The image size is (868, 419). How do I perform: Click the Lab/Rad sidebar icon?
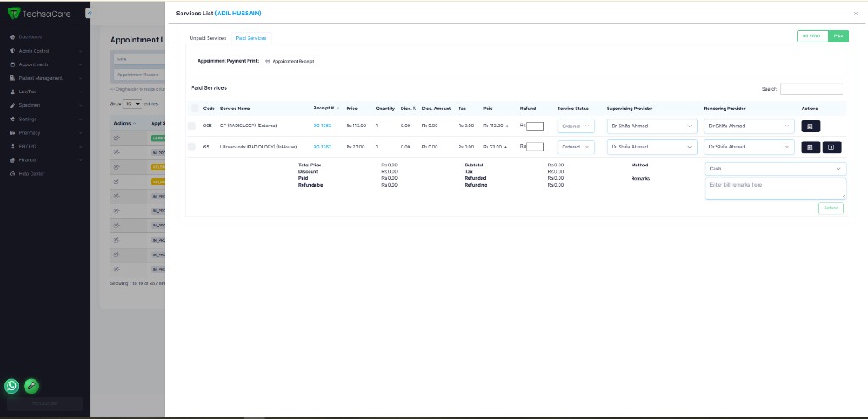pos(13,92)
